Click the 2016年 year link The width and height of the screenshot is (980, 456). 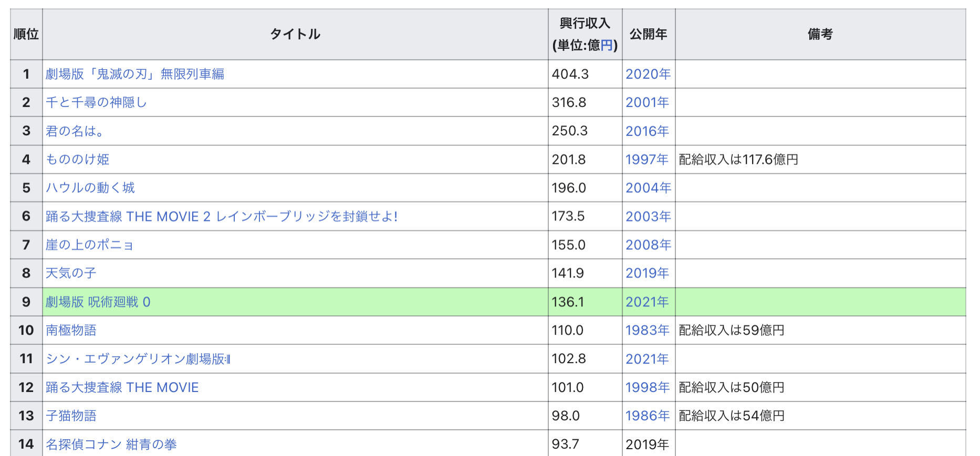pos(647,131)
